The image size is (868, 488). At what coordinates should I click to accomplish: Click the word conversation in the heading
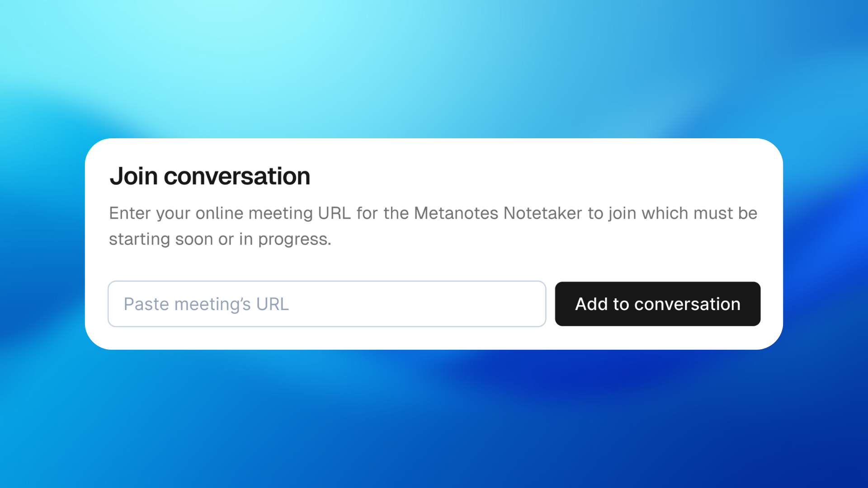tap(237, 176)
